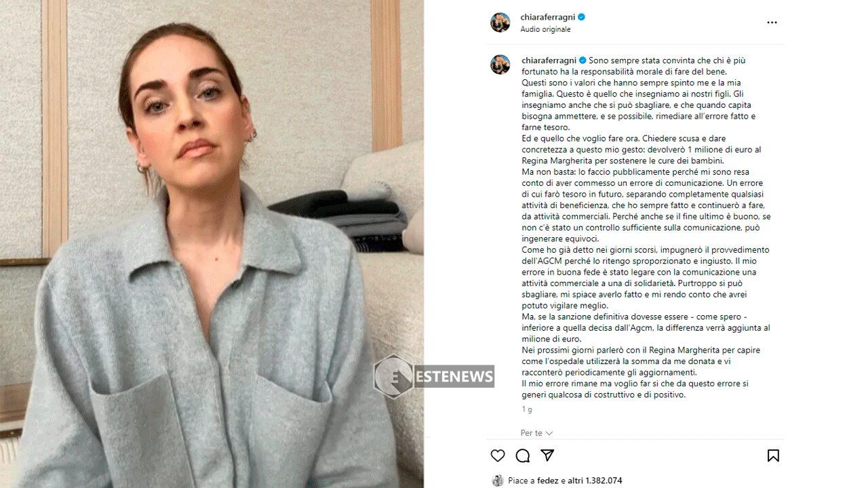The height and width of the screenshot is (488, 868).
Task: Click the small liker avatar near Piace a
Action: coord(498,481)
